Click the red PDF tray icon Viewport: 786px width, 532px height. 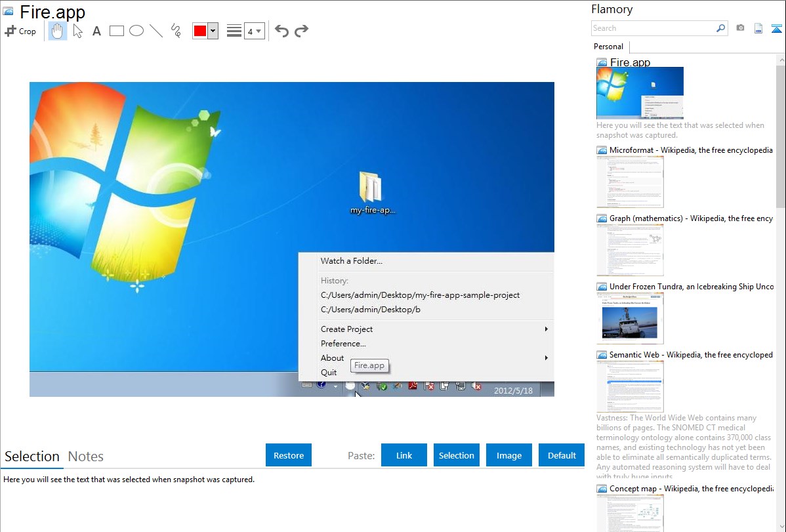413,386
